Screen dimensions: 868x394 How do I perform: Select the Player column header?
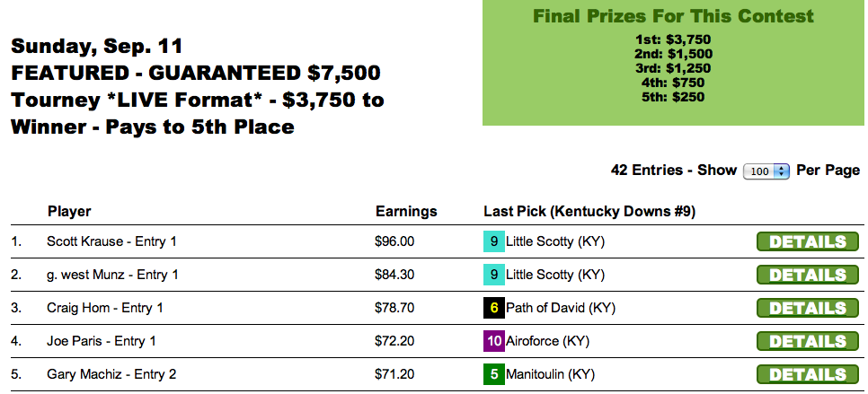coord(69,212)
